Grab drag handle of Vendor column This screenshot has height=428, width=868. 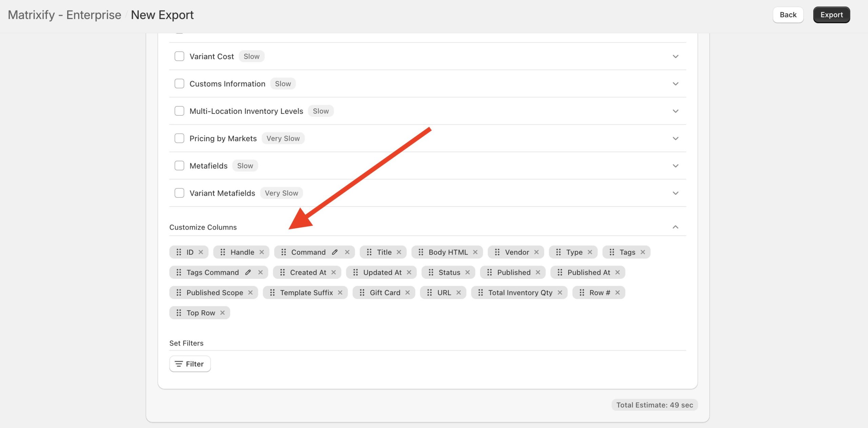[497, 252]
